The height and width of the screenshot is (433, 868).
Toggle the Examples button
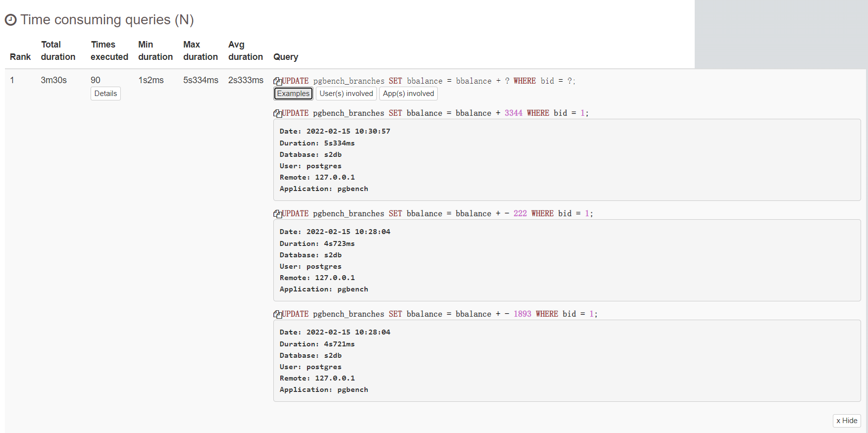point(293,94)
